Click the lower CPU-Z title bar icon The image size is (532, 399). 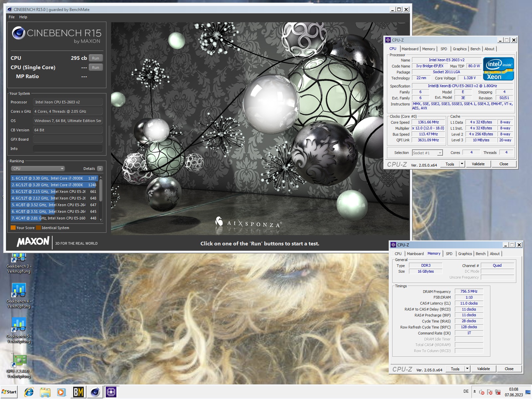(393, 245)
